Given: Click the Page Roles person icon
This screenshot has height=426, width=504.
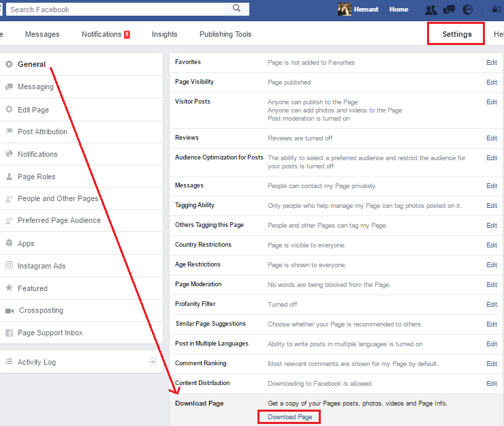Looking at the screenshot, I should (x=10, y=177).
